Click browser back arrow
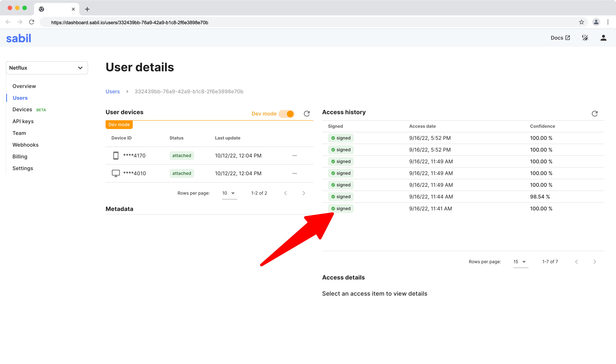 (8, 22)
